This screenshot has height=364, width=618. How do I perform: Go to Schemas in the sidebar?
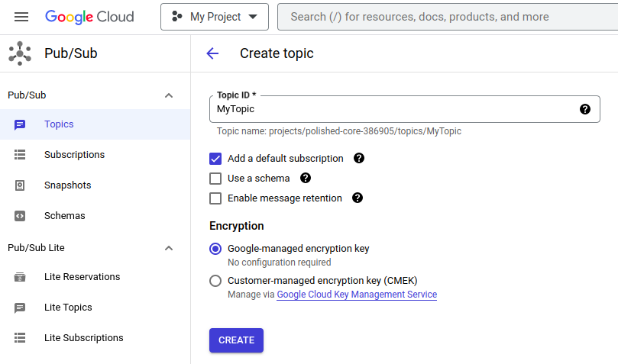pos(64,216)
